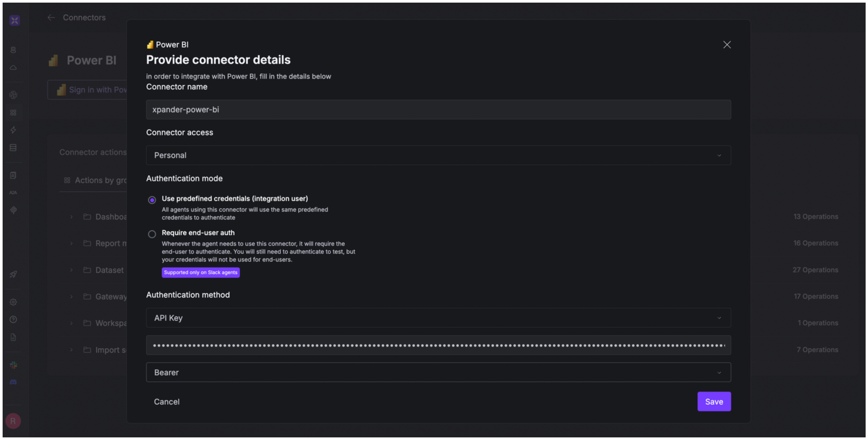
Task: Open the Slack icon in sidebar
Action: (13, 365)
